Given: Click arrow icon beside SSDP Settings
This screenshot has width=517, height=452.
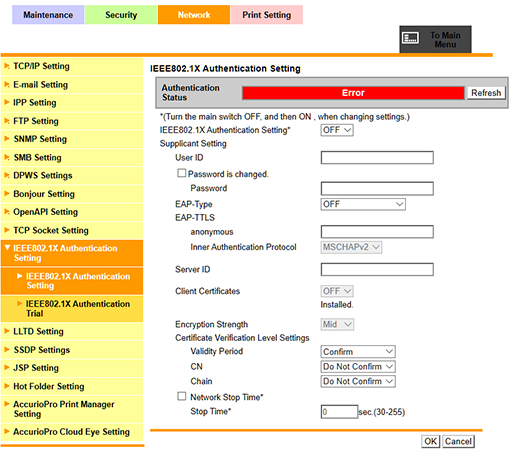Looking at the screenshot, I should (7, 349).
